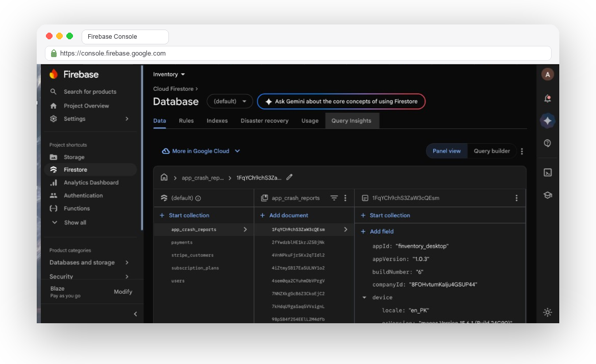Image resolution: width=596 pixels, height=364 pixels.
Task: Click app_crash_rep... in the path breadcrumb
Action: (x=203, y=177)
